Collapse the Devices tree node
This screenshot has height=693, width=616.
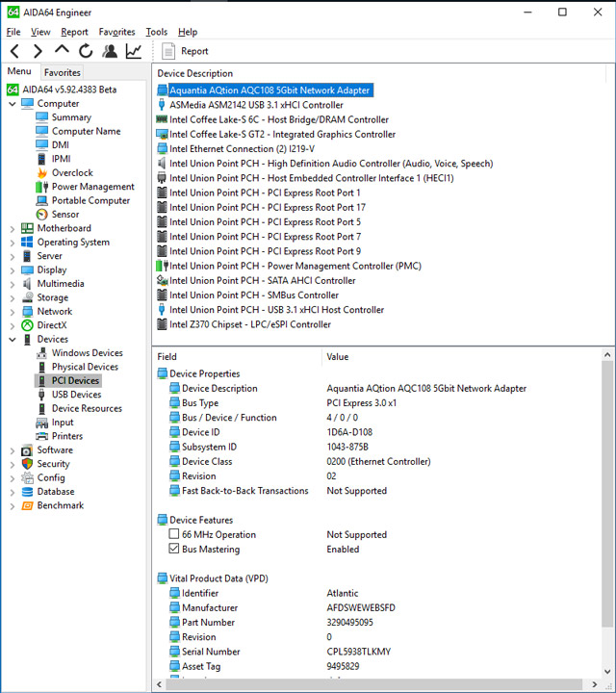[x=13, y=340]
